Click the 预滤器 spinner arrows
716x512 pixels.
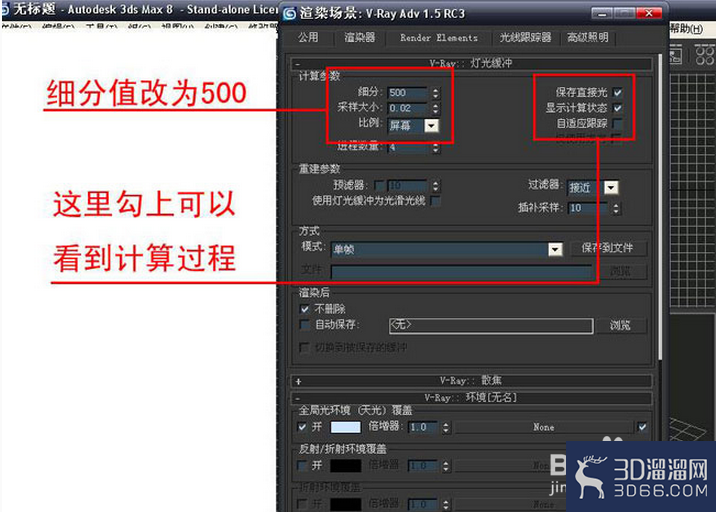pos(436,185)
